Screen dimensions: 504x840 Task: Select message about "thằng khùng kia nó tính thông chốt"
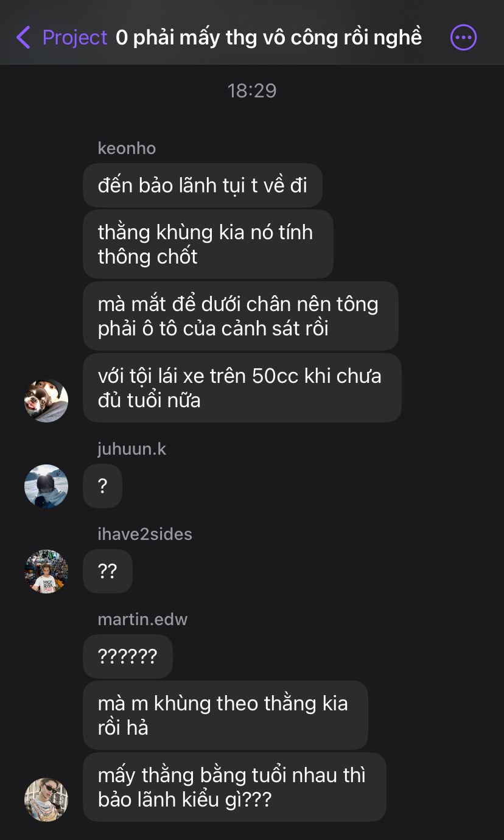pyautogui.click(x=208, y=244)
